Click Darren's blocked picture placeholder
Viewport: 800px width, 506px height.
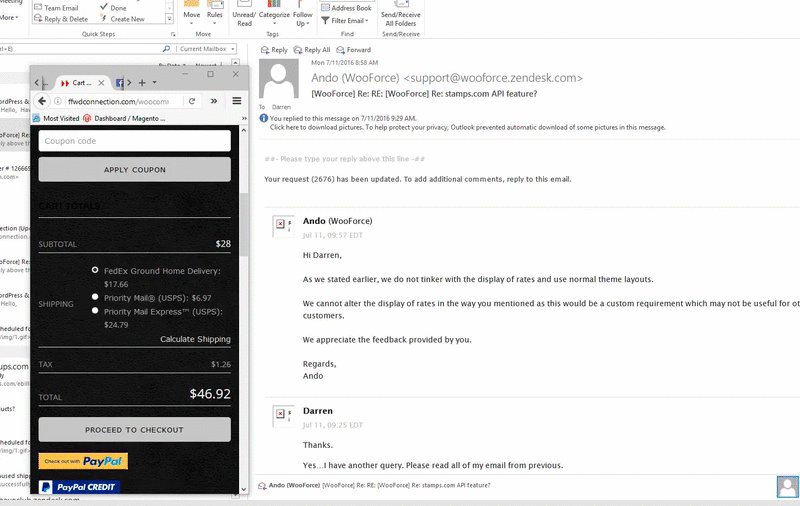point(283,416)
